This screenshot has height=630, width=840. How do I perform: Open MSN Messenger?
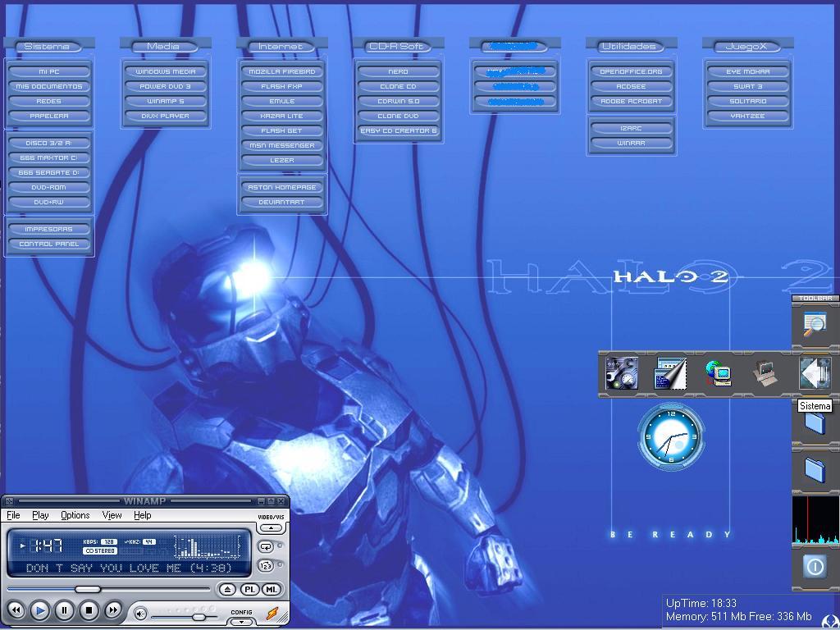coord(282,145)
